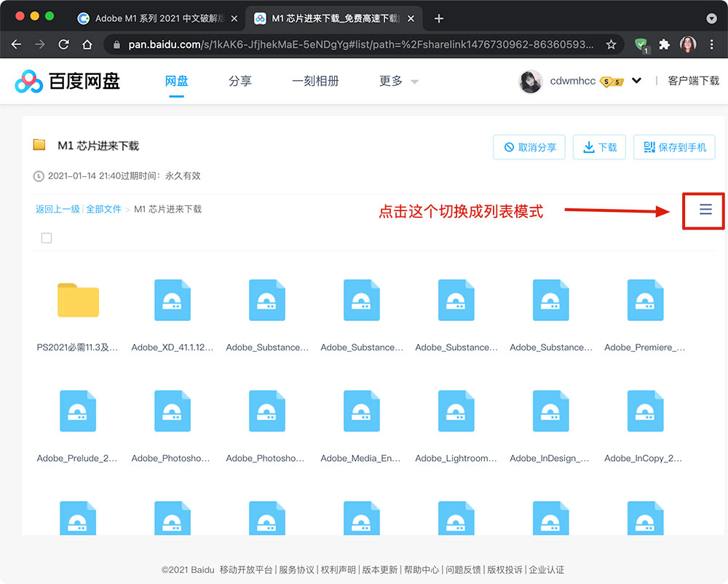The image size is (728, 584).
Task: Open the Chrome profile avatar
Action: pos(688,44)
